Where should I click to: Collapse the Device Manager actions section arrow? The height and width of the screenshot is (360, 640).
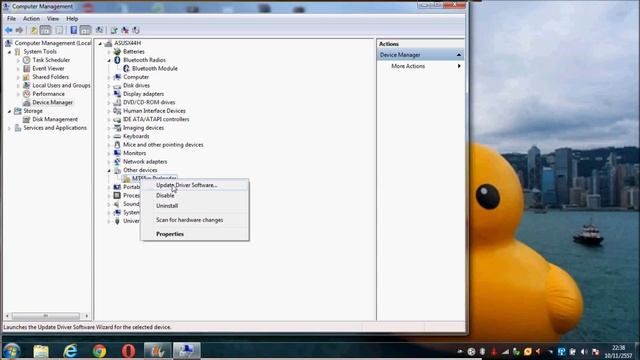459,55
